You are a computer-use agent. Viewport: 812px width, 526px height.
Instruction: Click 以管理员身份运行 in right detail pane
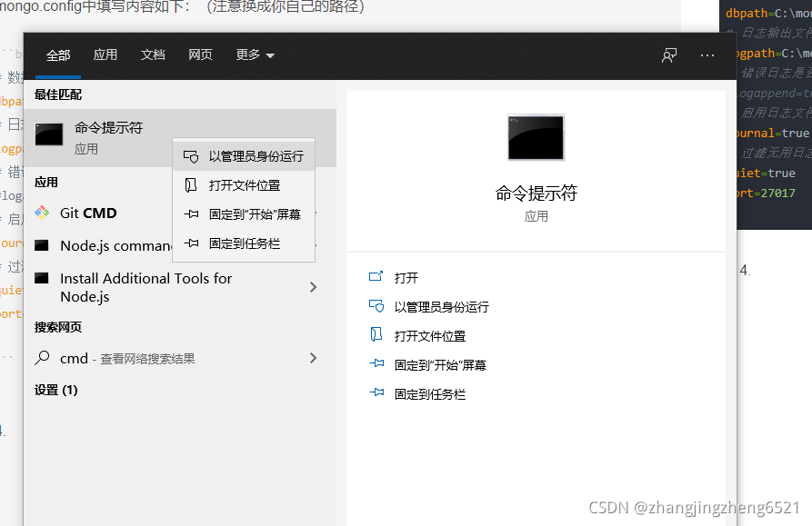point(441,307)
